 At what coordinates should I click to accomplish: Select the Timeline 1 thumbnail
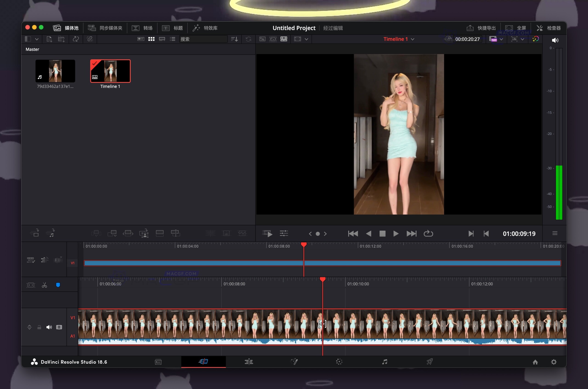[110, 71]
